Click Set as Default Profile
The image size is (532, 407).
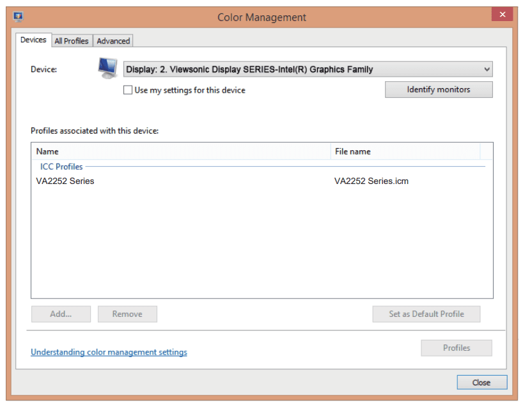tap(426, 314)
